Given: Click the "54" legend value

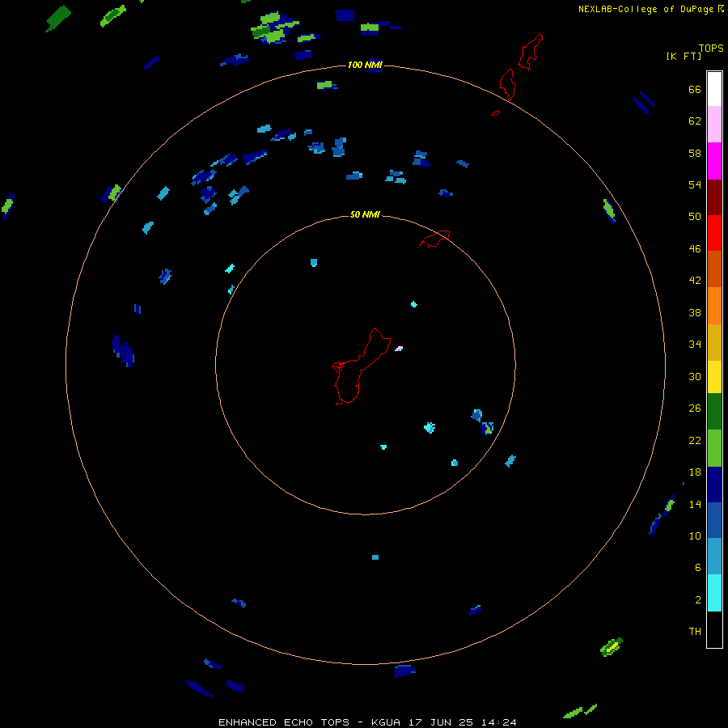Looking at the screenshot, I should pyautogui.click(x=695, y=184).
